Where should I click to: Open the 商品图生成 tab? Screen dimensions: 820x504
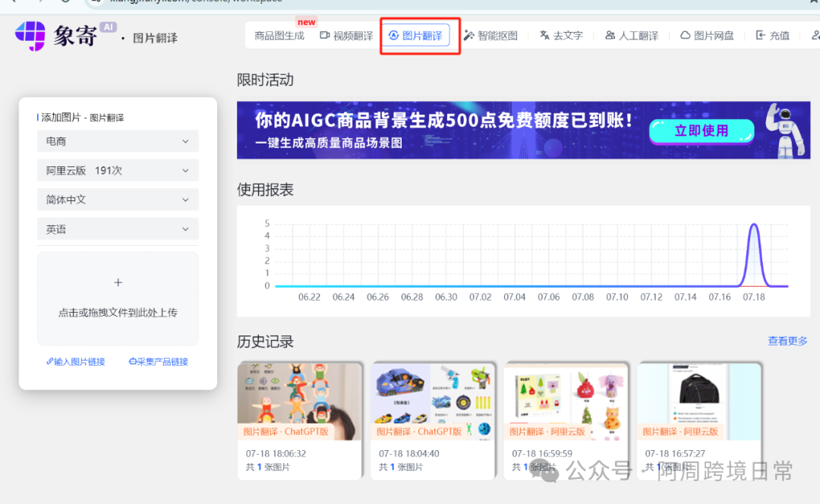pyautogui.click(x=279, y=36)
